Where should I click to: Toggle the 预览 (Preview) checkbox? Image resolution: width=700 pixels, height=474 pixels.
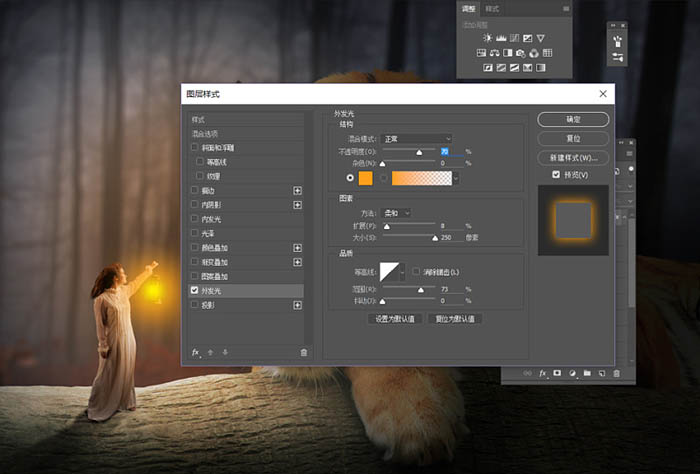click(x=555, y=175)
